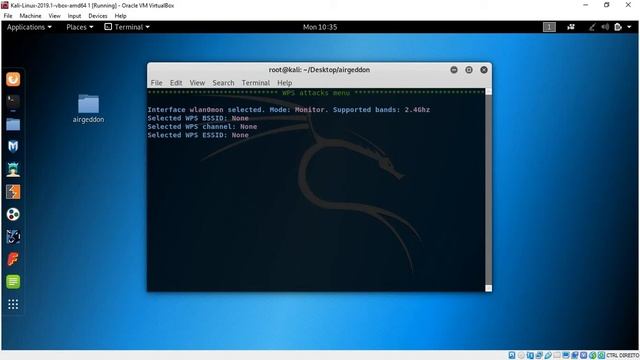Viewport: 640px width, 360px height.
Task: Launch Metasploit from the dock
Action: [x=13, y=146]
